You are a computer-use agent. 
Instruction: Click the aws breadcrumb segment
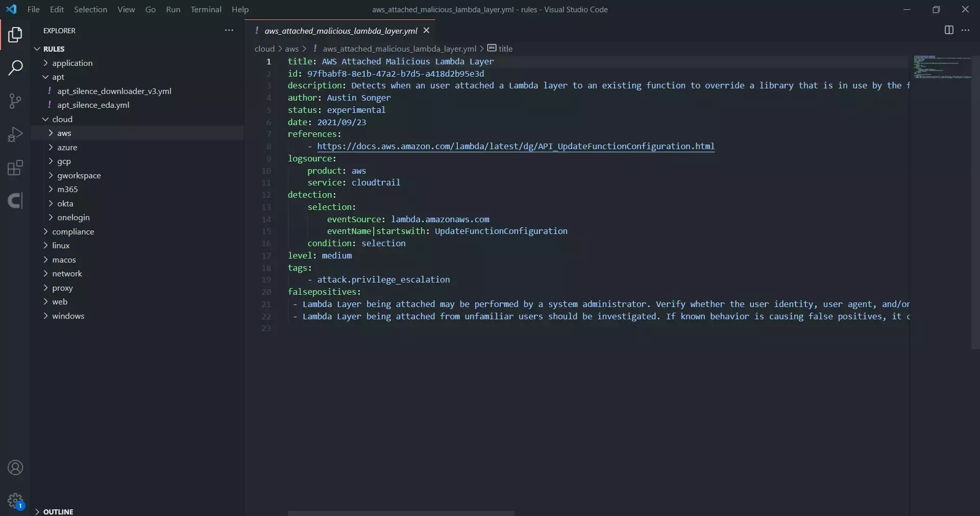click(291, 49)
